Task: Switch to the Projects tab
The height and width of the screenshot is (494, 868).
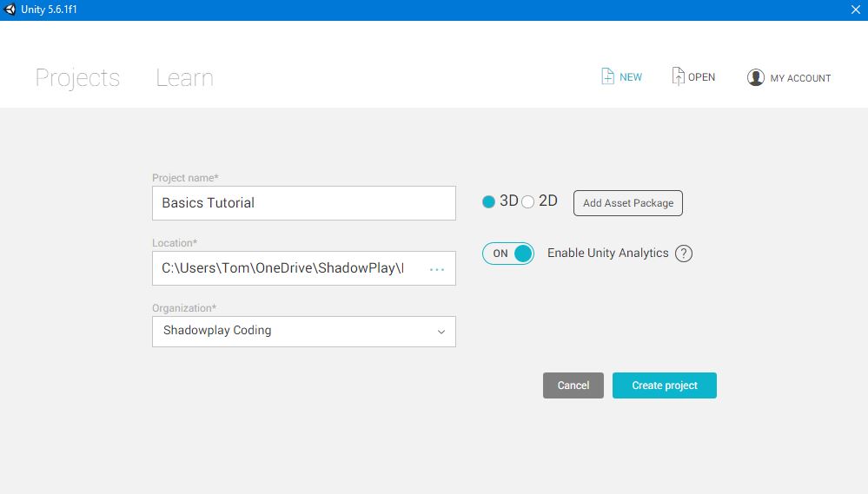Action: click(x=77, y=77)
